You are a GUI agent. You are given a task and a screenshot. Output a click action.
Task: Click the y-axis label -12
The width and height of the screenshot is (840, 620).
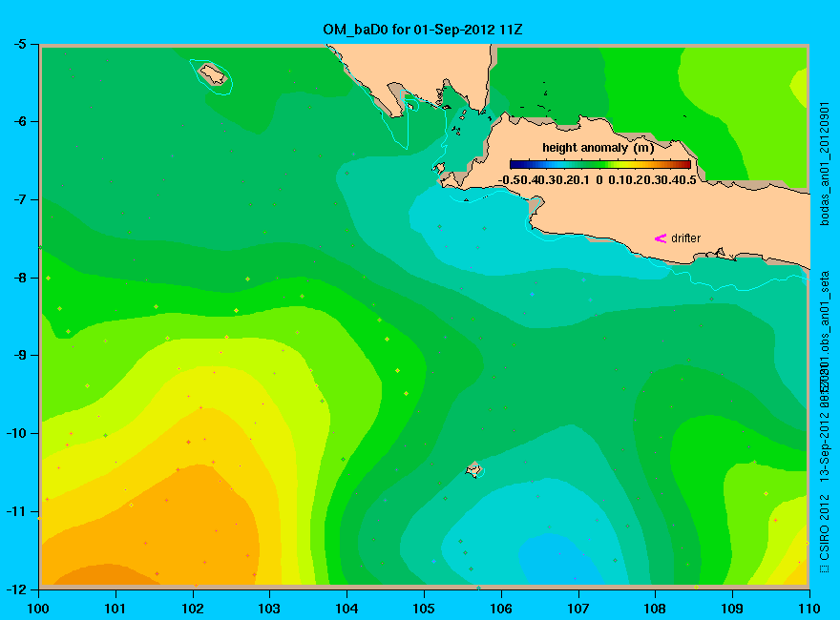(16, 589)
